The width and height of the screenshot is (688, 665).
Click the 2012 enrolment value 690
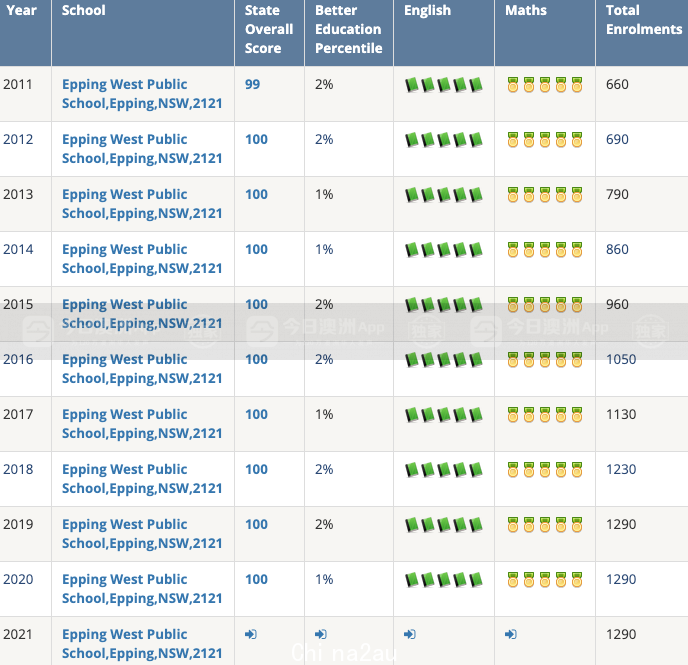coord(617,139)
